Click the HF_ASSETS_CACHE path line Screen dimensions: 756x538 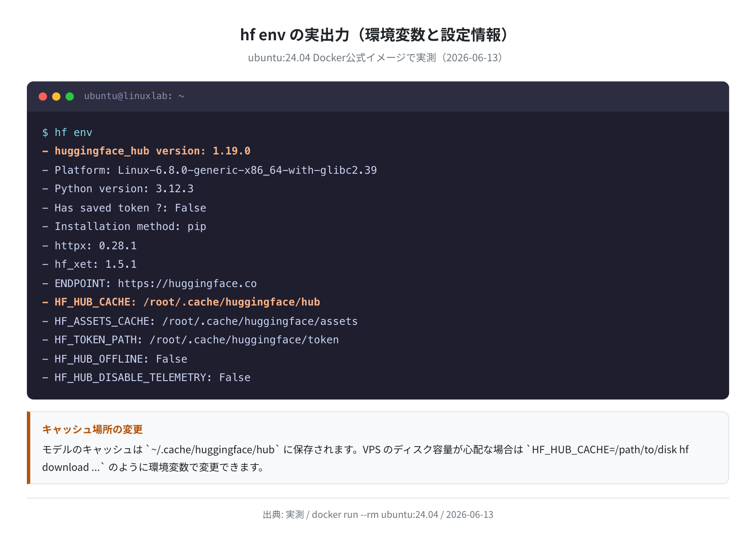click(x=200, y=321)
